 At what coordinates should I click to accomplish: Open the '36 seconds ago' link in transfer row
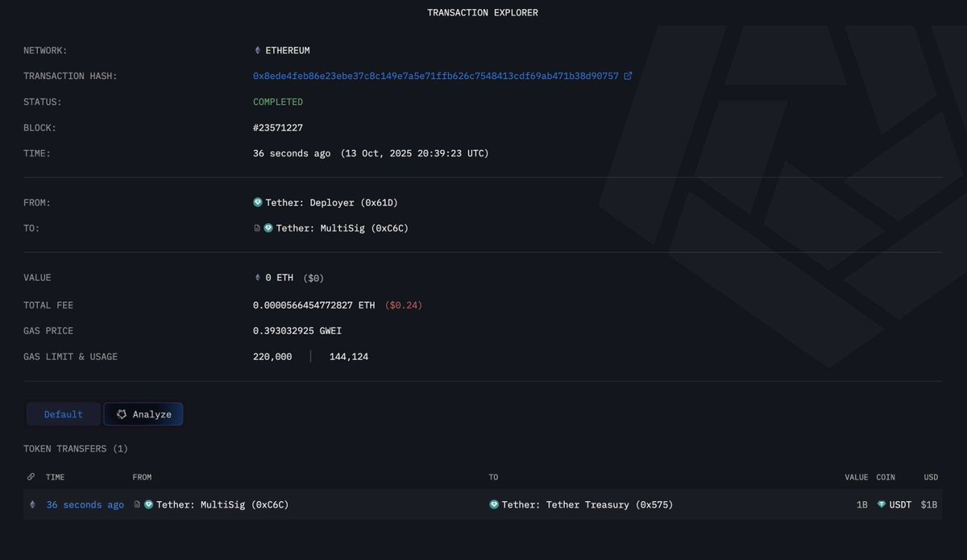pos(85,505)
